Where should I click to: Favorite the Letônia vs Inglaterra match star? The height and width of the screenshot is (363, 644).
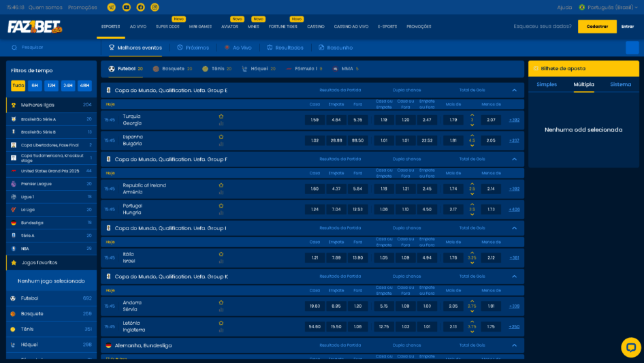[x=221, y=323]
